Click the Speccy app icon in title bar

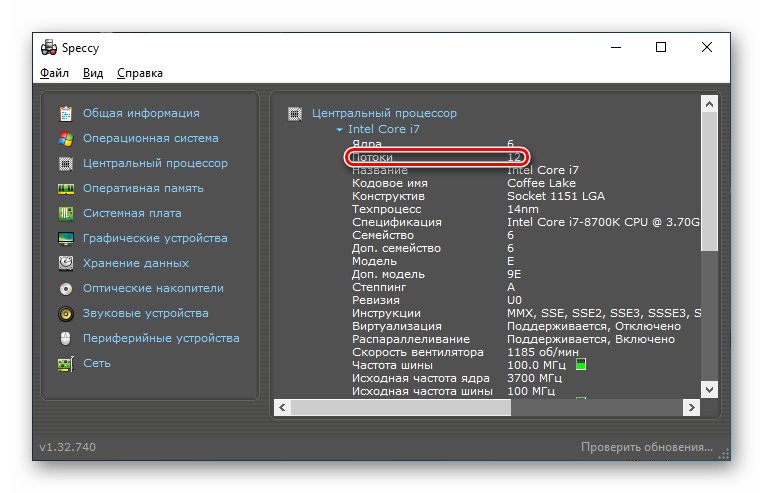pyautogui.click(x=49, y=47)
